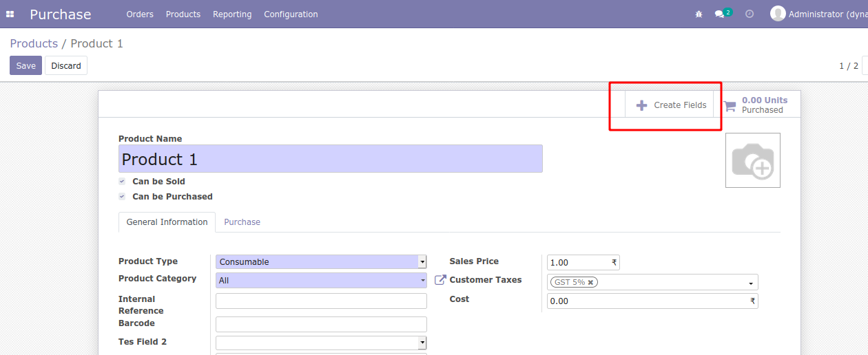The width and height of the screenshot is (868, 355).
Task: Open the Reporting menu
Action: (x=232, y=14)
